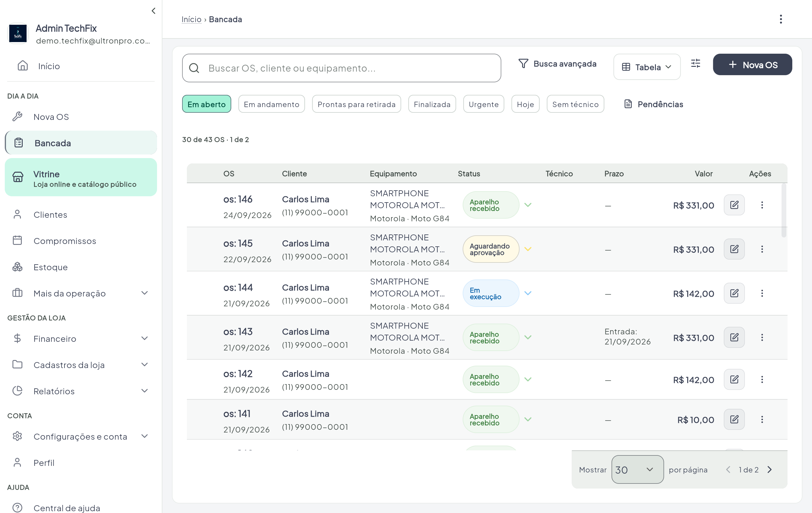Image resolution: width=812 pixels, height=513 pixels.
Task: Expand Cadastros da loja menu
Action: coord(81,364)
